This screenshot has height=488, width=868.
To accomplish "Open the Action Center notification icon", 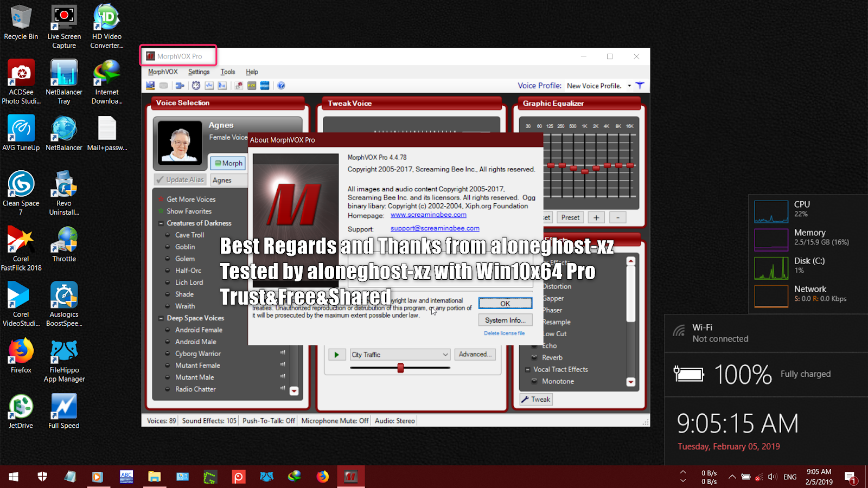I will 851,477.
